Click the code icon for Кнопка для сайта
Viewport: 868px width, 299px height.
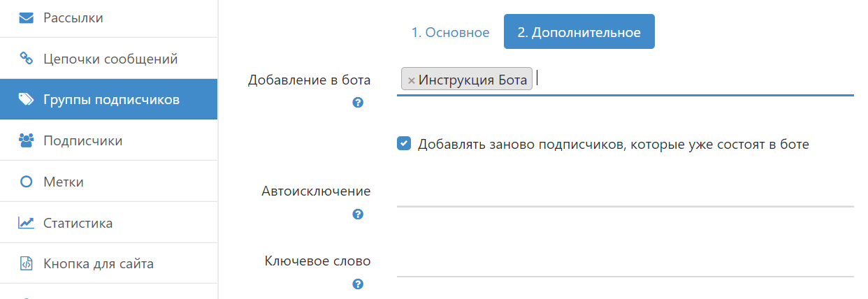click(26, 264)
